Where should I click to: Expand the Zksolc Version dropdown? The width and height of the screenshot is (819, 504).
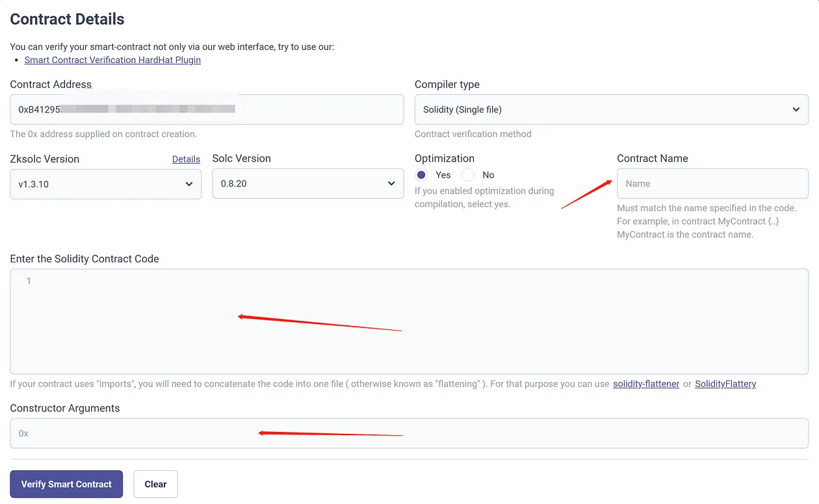click(106, 184)
